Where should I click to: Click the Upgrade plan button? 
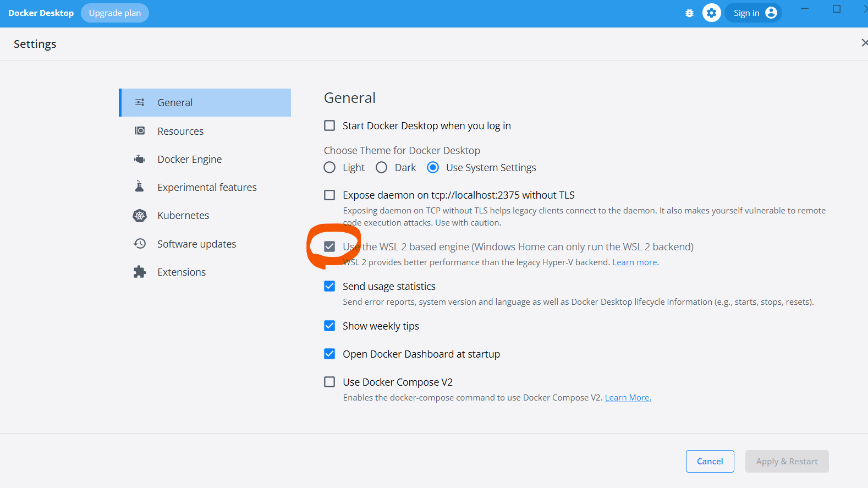tap(115, 13)
